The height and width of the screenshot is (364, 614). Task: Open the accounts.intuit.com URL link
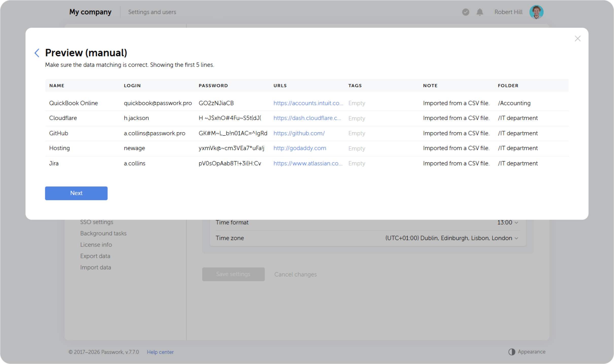pyautogui.click(x=308, y=103)
